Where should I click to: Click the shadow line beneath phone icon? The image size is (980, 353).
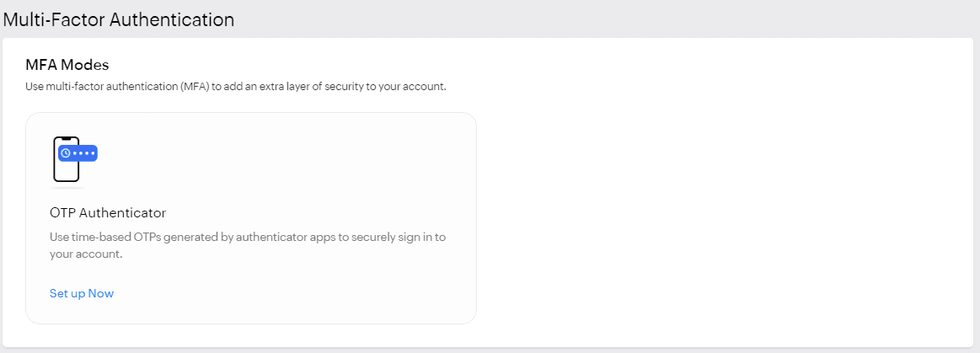click(x=67, y=187)
